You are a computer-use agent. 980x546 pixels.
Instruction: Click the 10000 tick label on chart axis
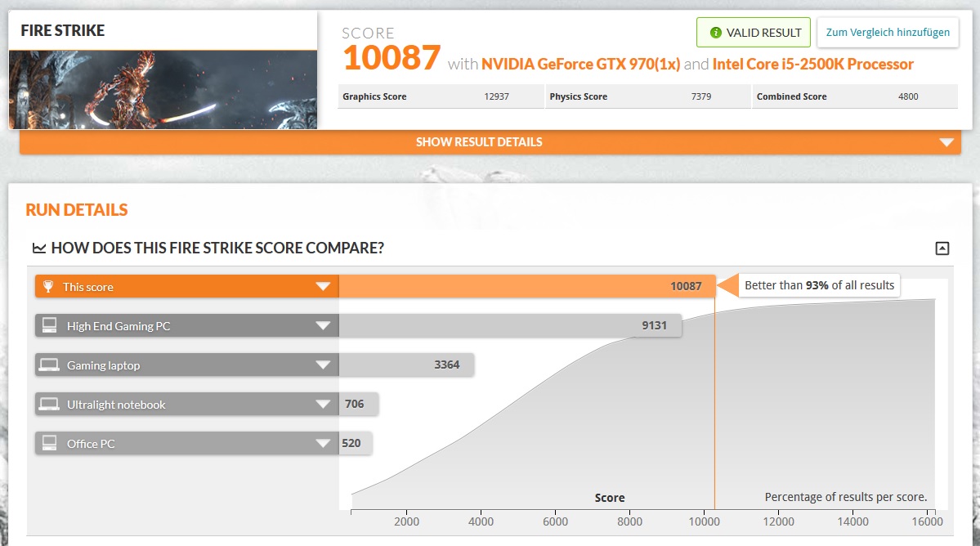(704, 521)
